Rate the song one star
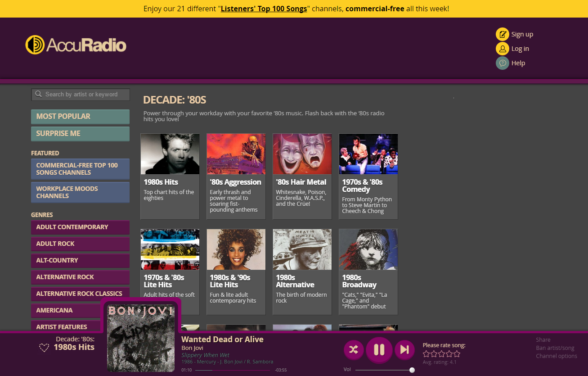 click(426, 354)
